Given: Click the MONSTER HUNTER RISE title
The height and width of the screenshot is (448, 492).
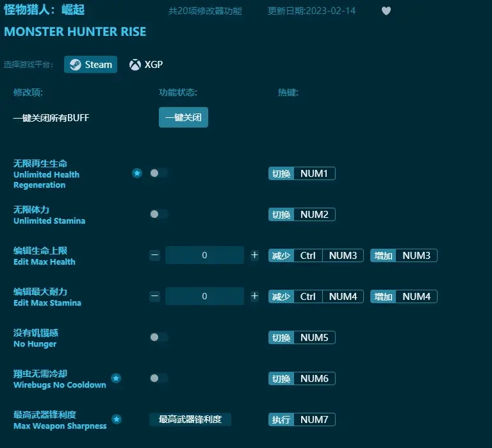Looking at the screenshot, I should click(x=75, y=31).
